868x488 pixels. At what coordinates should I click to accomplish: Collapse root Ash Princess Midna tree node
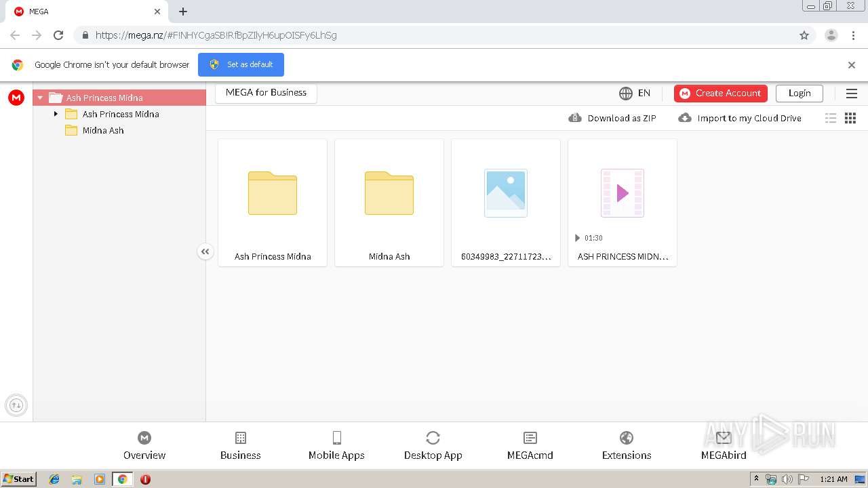tap(40, 98)
